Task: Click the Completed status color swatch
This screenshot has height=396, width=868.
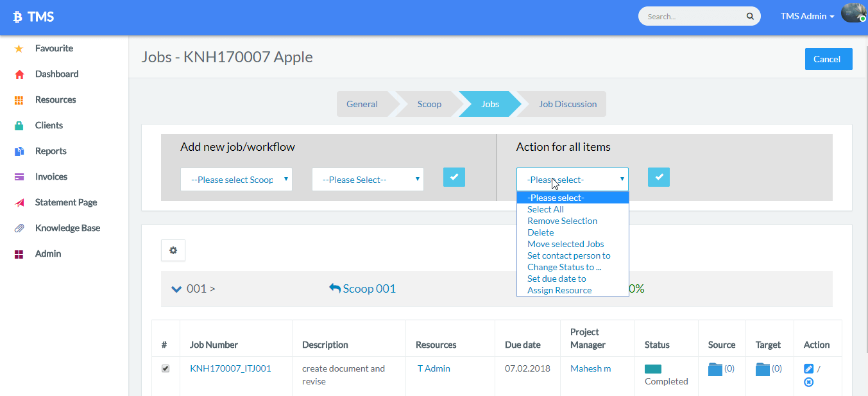Action: click(653, 369)
